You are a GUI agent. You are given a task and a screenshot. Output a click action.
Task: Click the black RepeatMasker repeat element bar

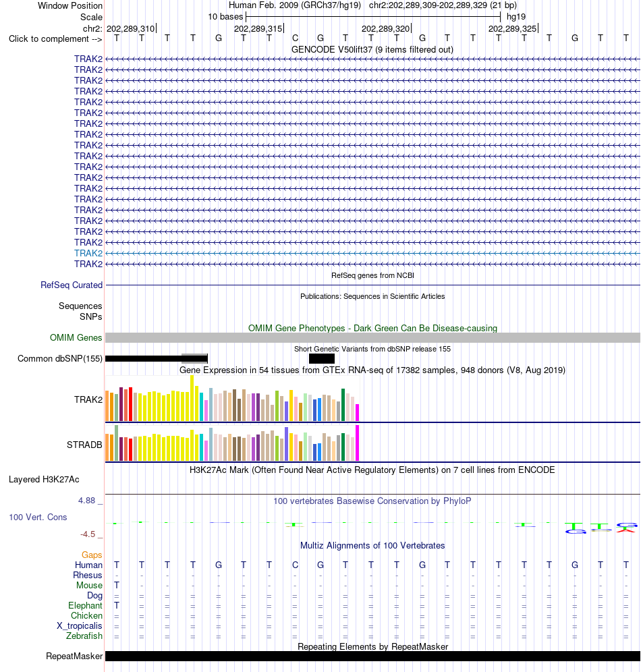(x=372, y=656)
